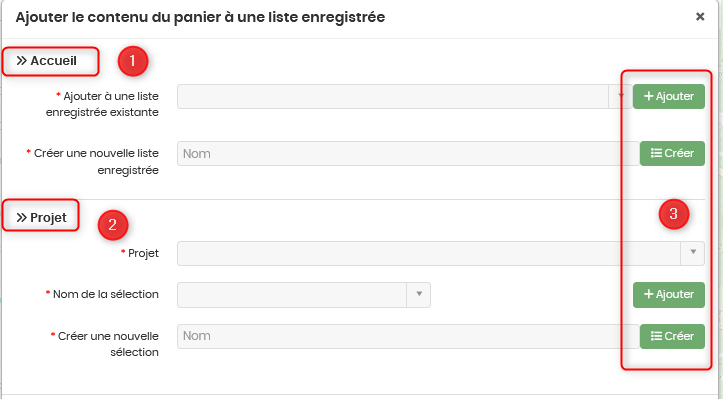
Task: Click the red number 2 annotation badge
Action: [x=113, y=225]
